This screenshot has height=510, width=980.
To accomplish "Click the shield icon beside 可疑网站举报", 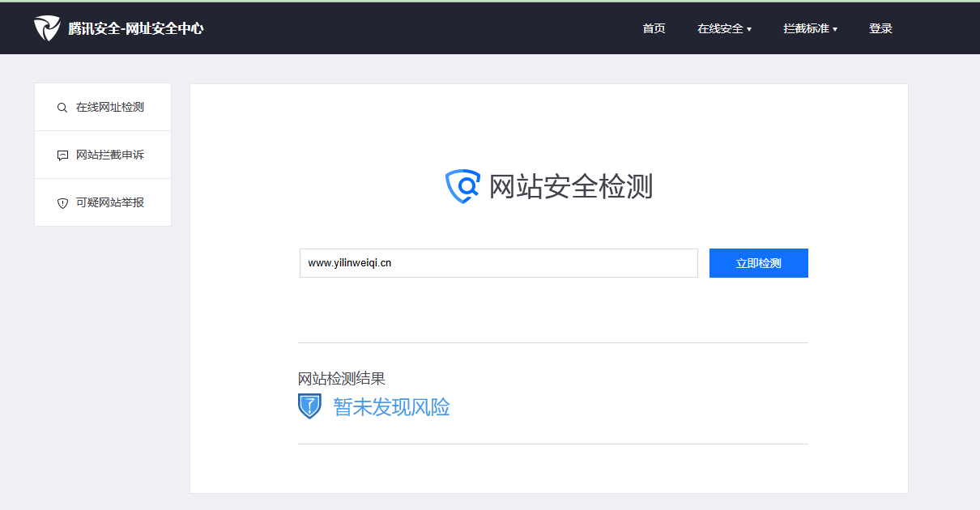I will 62,203.
